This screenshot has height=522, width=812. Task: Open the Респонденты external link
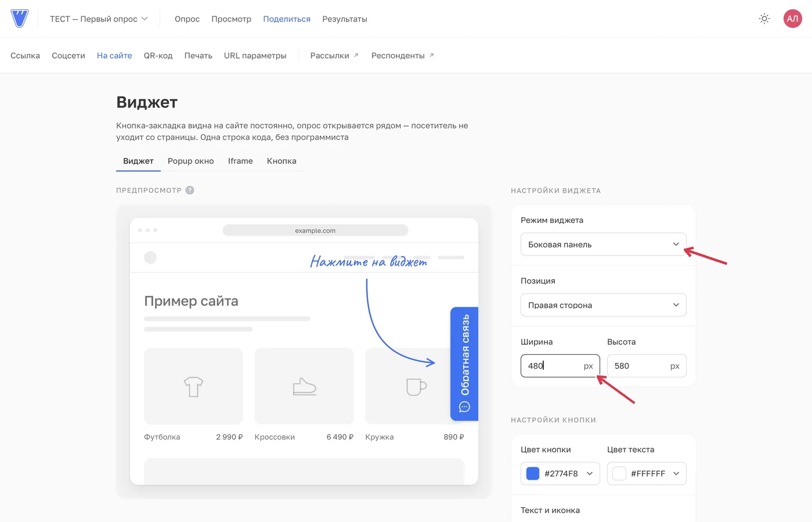[x=403, y=56]
